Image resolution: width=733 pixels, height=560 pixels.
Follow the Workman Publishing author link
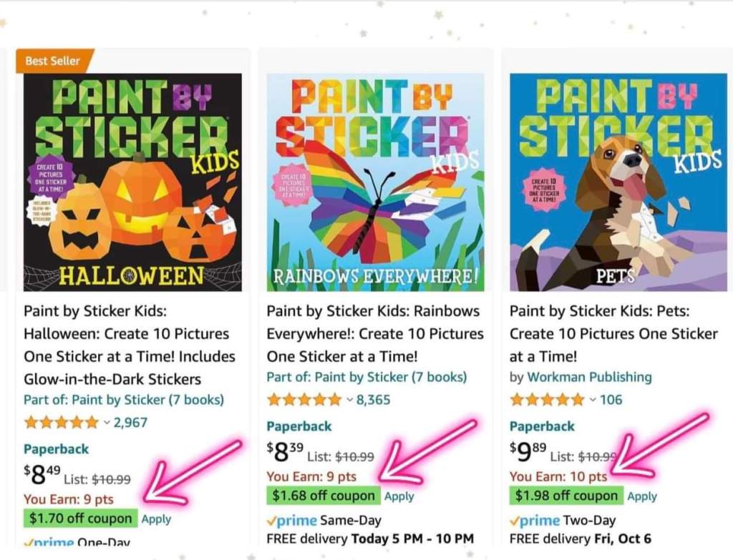590,377
